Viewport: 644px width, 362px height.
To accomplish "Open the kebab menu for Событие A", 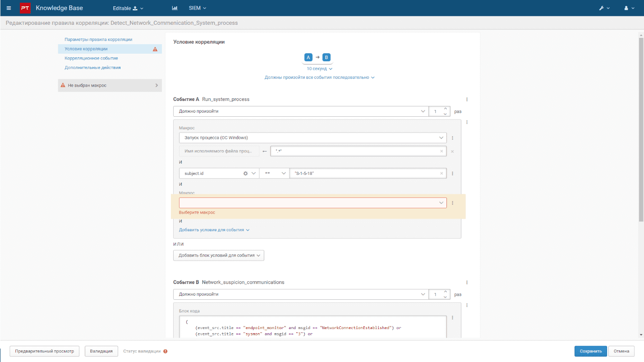I will click(x=467, y=100).
